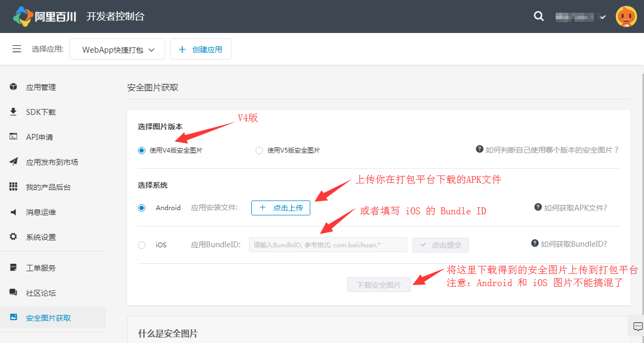Click help icon for 如何判断安全图片版本

click(480, 149)
